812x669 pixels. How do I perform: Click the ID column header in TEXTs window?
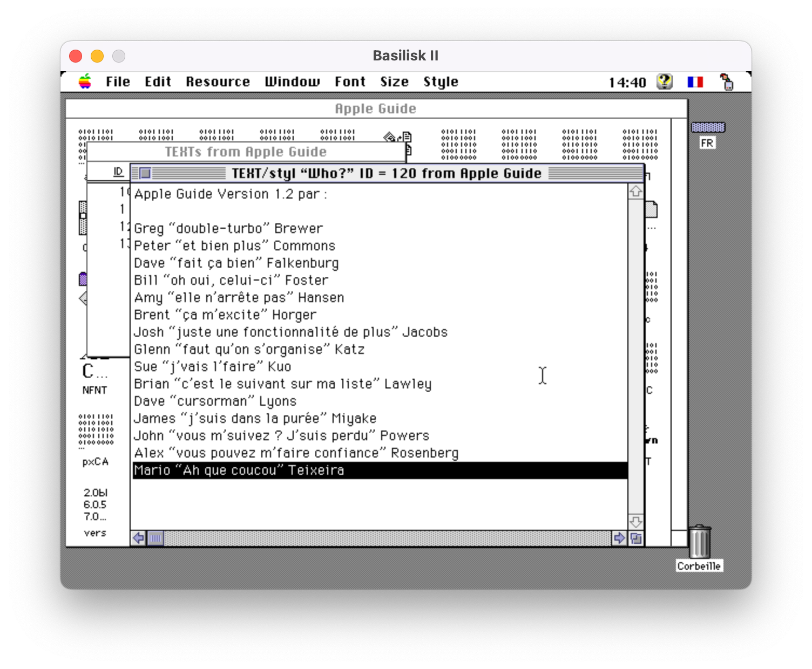(x=118, y=172)
